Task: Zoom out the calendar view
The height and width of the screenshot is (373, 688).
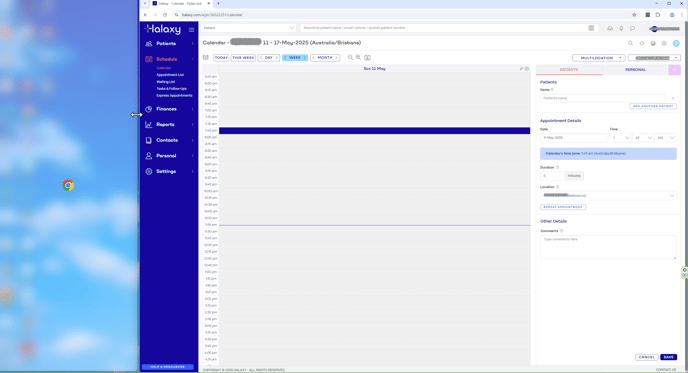Action: (x=350, y=57)
